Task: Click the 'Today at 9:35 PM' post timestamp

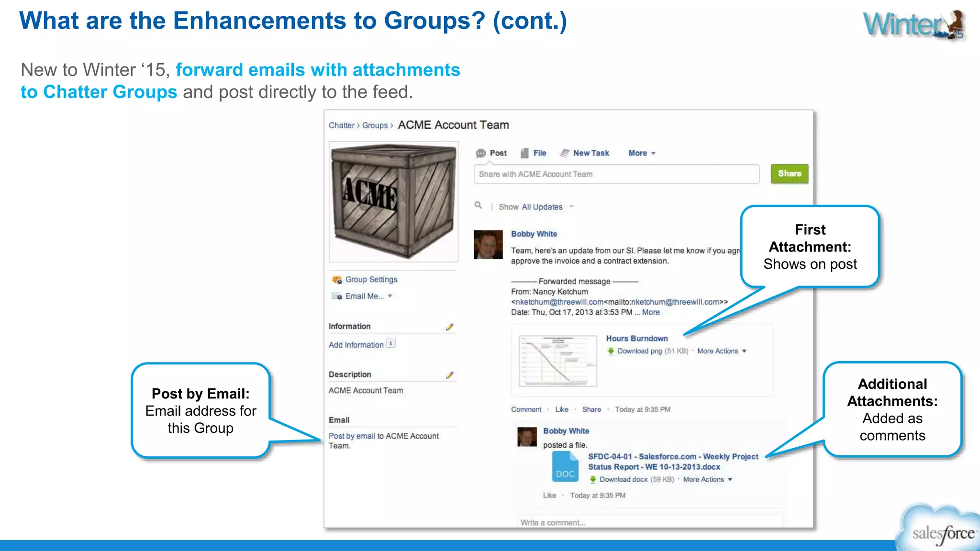Action: (x=643, y=409)
